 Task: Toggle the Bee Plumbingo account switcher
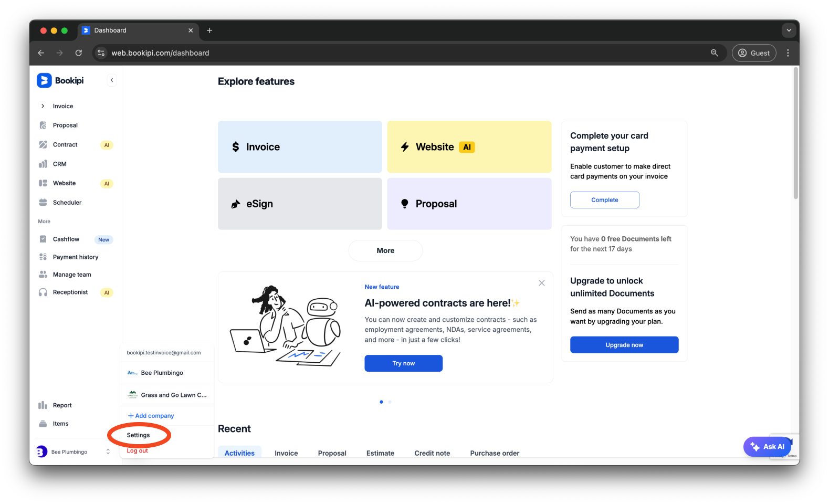point(108,451)
